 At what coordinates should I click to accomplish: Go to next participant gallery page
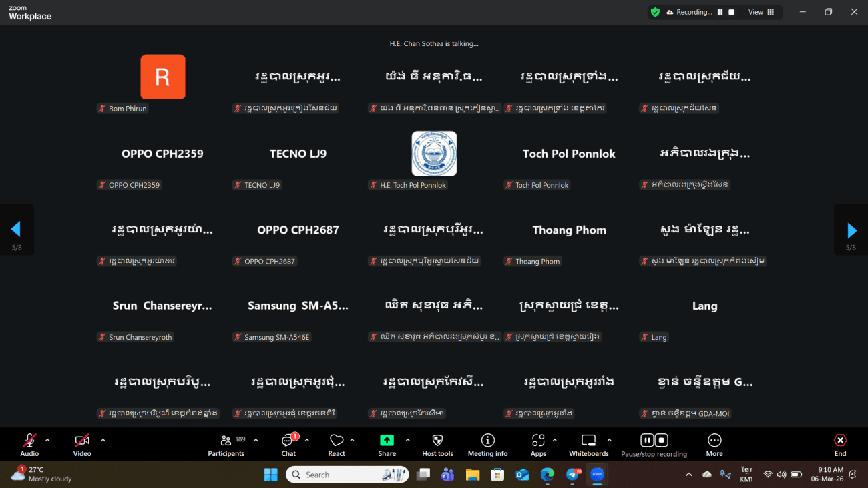tap(851, 230)
